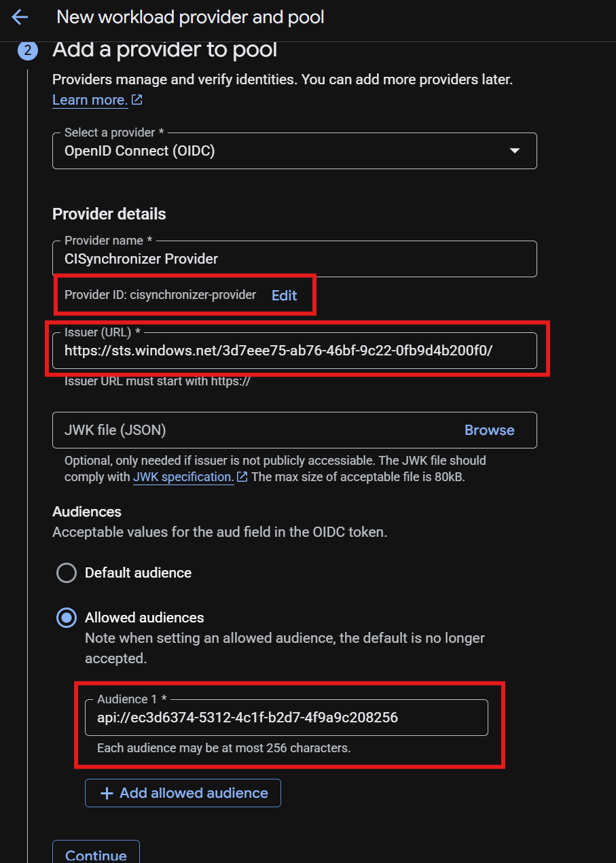Click the Add a provider to pool heading
This screenshot has width=616, height=863.
(x=165, y=50)
